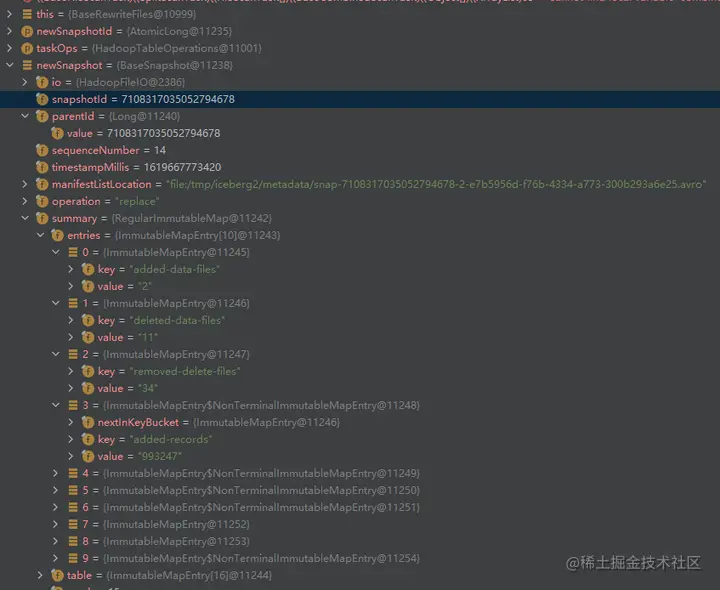The image size is (720, 590).
Task: Select the timestampMillis = 1619667773420 row
Action: click(x=360, y=167)
